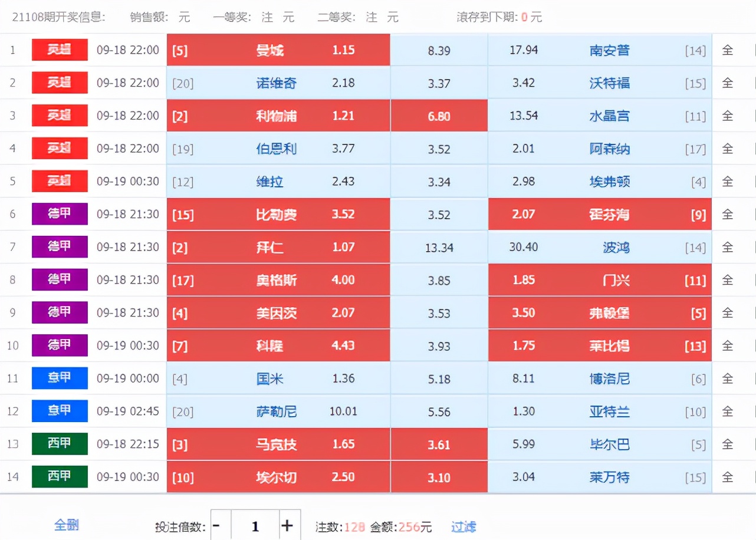Click the 意甲 badge beside 萨勒尼
The width and height of the screenshot is (756, 540).
[x=59, y=411]
